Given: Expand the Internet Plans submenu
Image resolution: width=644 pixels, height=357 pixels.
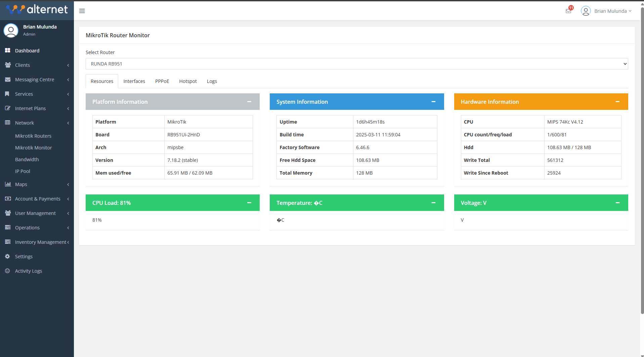Looking at the screenshot, I should point(68,108).
